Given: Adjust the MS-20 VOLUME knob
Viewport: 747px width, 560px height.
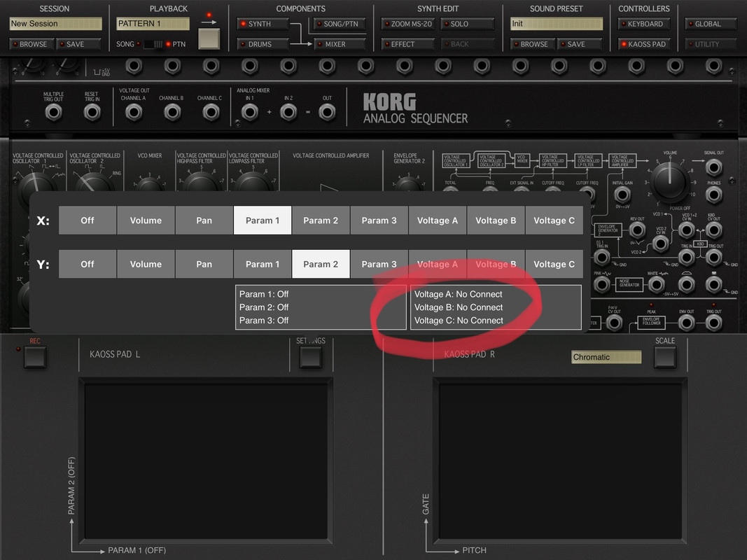Looking at the screenshot, I should click(670, 181).
